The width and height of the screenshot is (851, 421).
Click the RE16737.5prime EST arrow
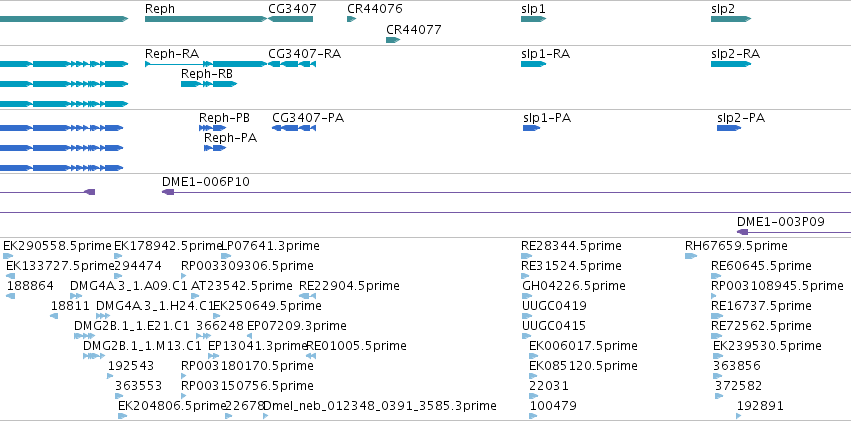pyautogui.click(x=716, y=316)
